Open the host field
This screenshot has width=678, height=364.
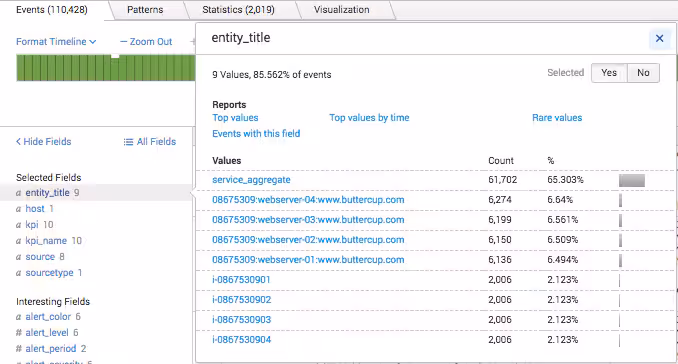35,208
